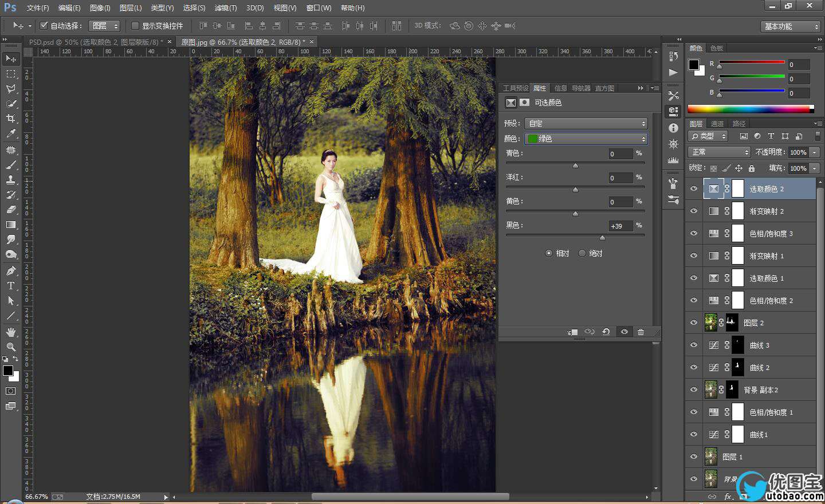The width and height of the screenshot is (825, 504).
Task: Select the 绝对 radio button
Action: click(x=582, y=253)
